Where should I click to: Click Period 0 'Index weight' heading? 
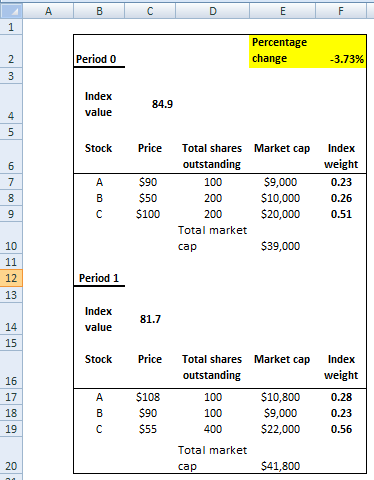[x=341, y=156]
